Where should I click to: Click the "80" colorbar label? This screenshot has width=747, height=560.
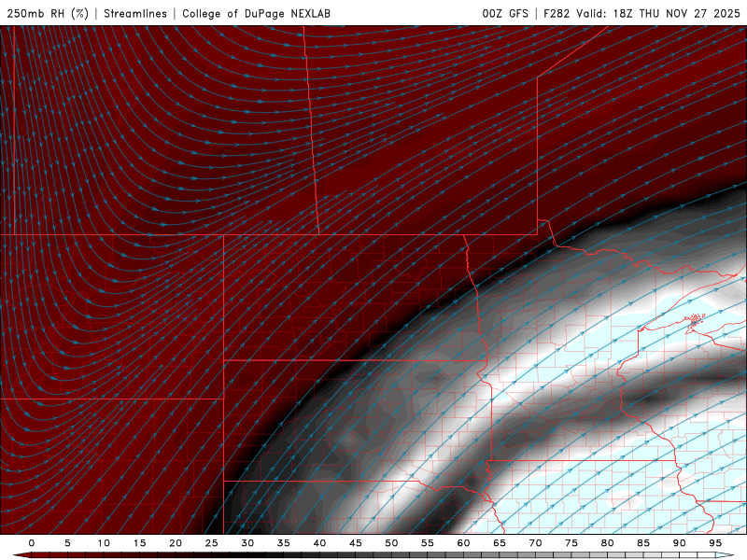607,543
